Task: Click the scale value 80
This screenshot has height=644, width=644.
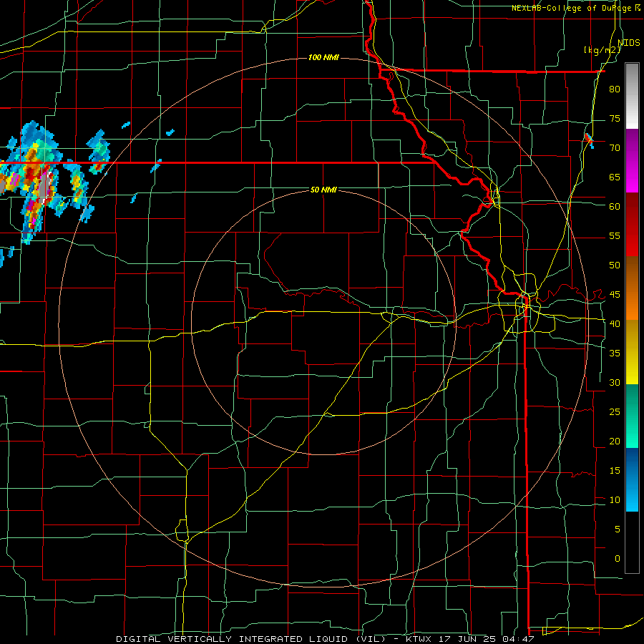Action: (x=615, y=89)
